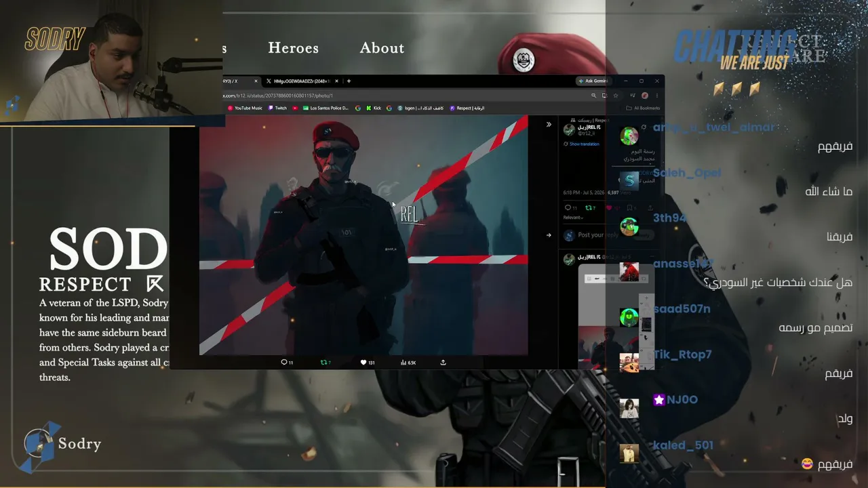Click the share icon below the photo
The width and height of the screenshot is (868, 488).
443,363
